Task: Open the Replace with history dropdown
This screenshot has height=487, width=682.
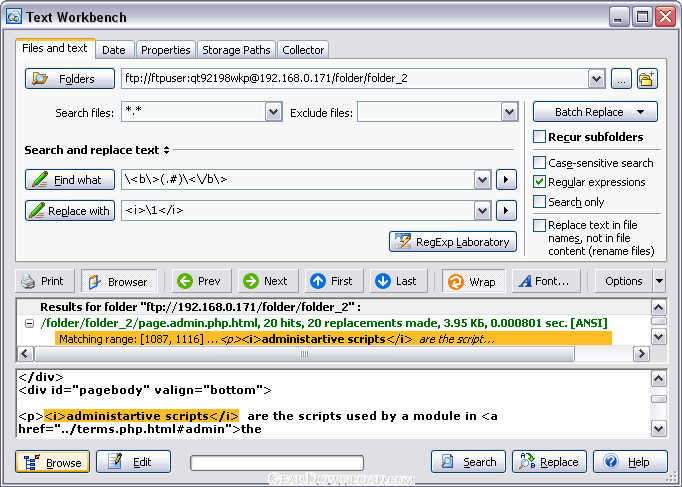Action: pos(482,211)
